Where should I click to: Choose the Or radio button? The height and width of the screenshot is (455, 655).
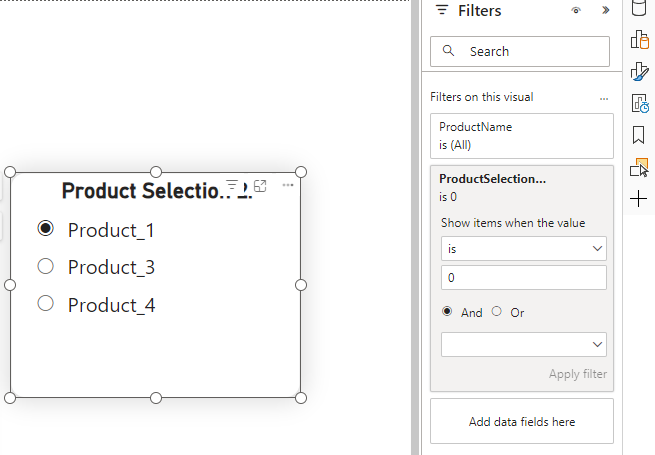pos(497,312)
